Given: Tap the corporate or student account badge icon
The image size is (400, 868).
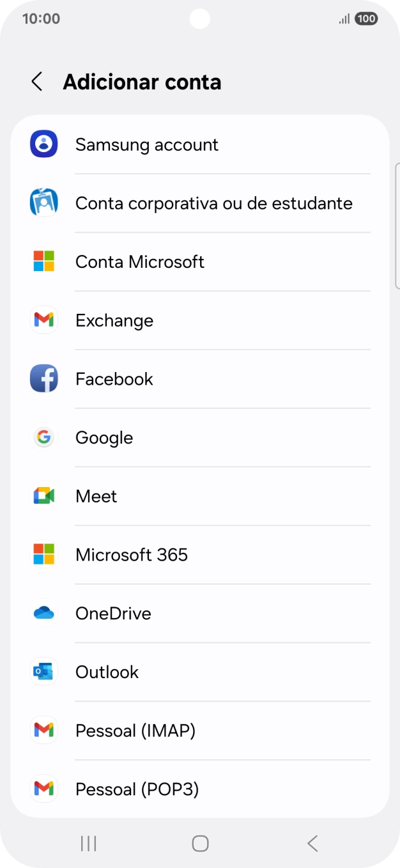Looking at the screenshot, I should (x=44, y=203).
